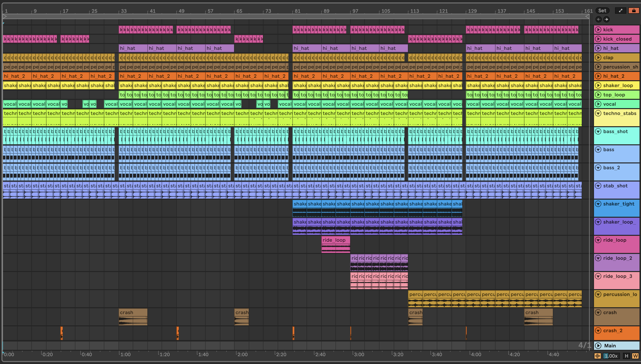The height and width of the screenshot is (364, 641).
Task: Select the first hi_hat_2 clip at bar 1
Action: (x=17, y=76)
